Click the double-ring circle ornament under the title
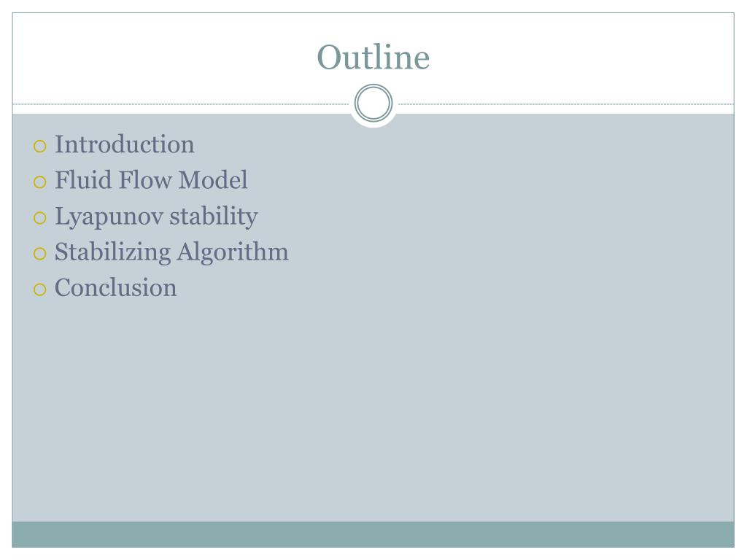The image size is (747, 560). point(373,103)
